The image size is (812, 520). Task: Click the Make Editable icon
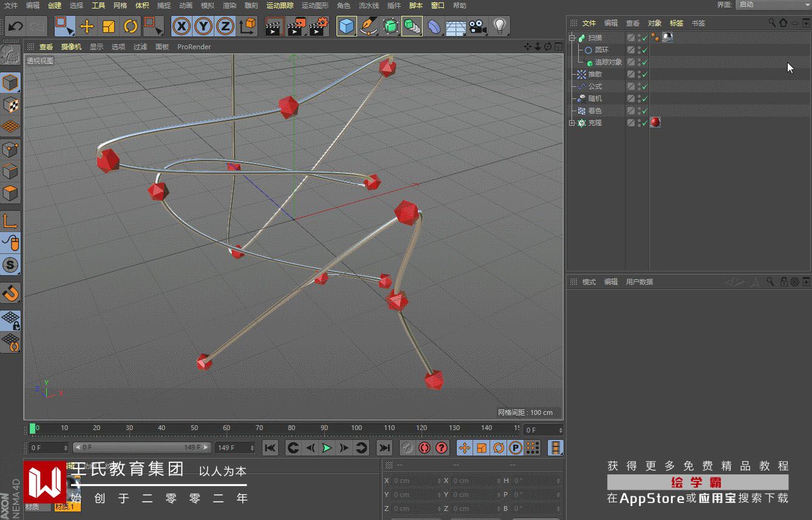[10, 56]
